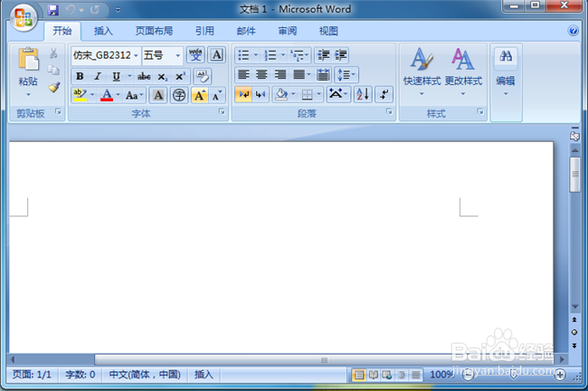Open the Change Case Aa menu
Image resolution: width=588 pixels, height=391 pixels.
[x=134, y=95]
